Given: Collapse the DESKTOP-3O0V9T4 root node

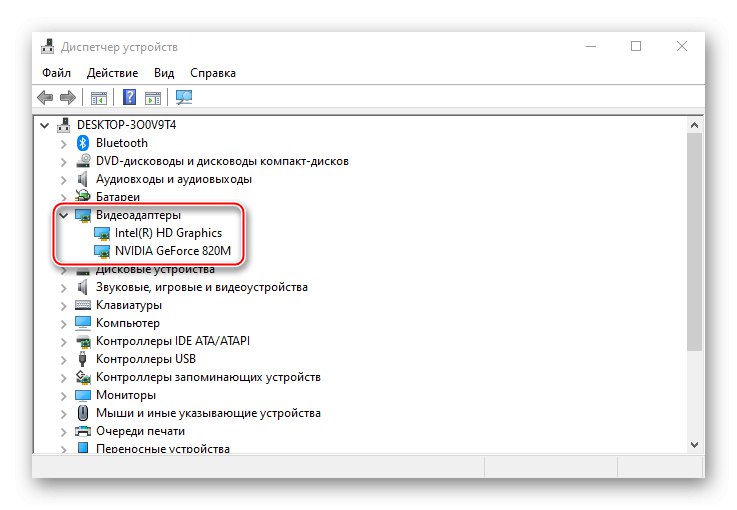Looking at the screenshot, I should click(x=45, y=126).
